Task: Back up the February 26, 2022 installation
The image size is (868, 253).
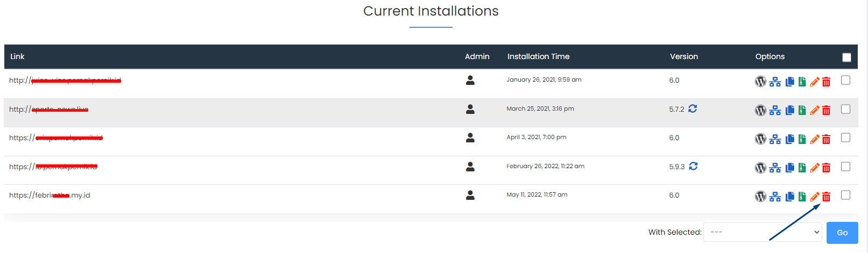Action: click(x=802, y=168)
